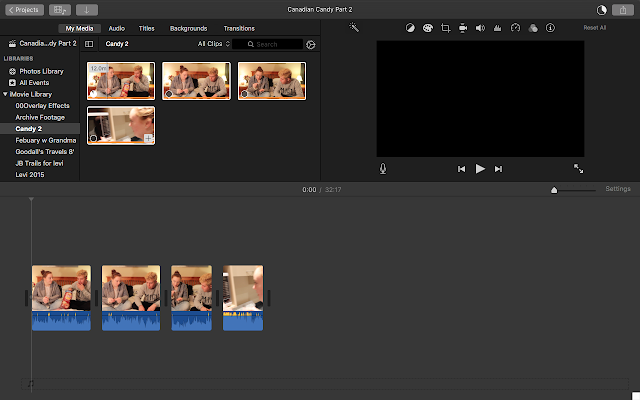Skip to next clip in viewer
The width and height of the screenshot is (640, 400).
498,169
